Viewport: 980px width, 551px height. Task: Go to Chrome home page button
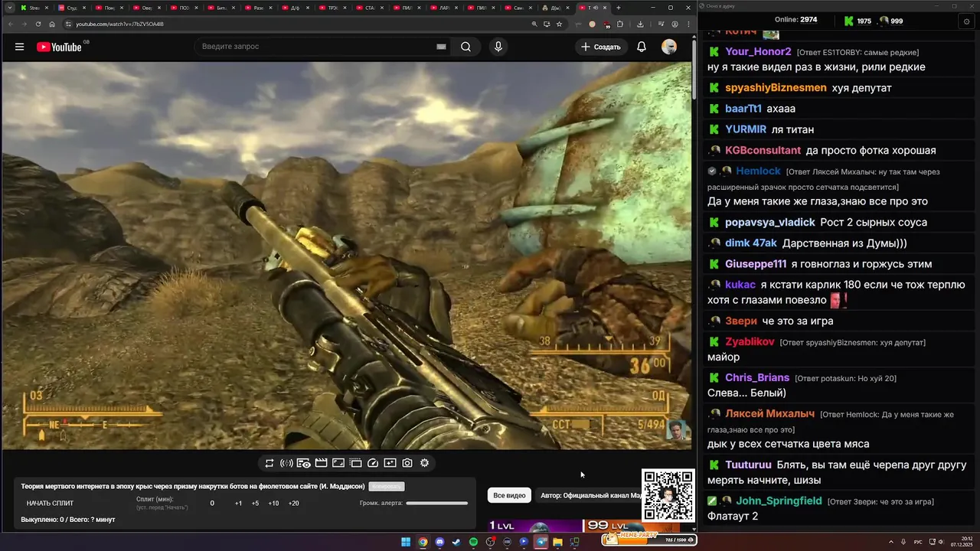pyautogui.click(x=53, y=24)
